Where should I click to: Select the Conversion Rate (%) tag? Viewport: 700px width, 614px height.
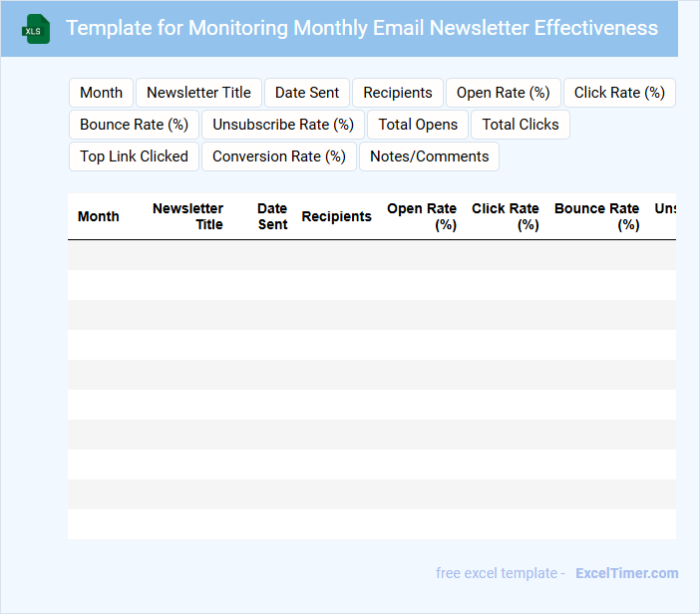[279, 156]
